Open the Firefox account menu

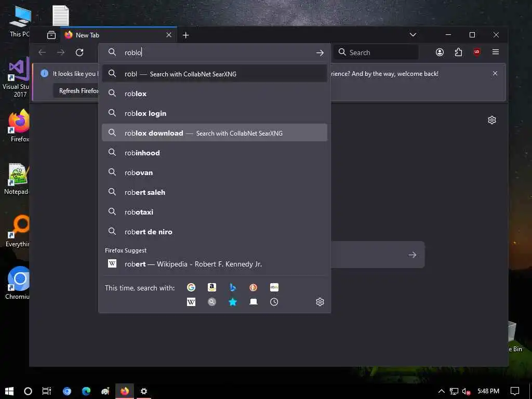coord(440,52)
